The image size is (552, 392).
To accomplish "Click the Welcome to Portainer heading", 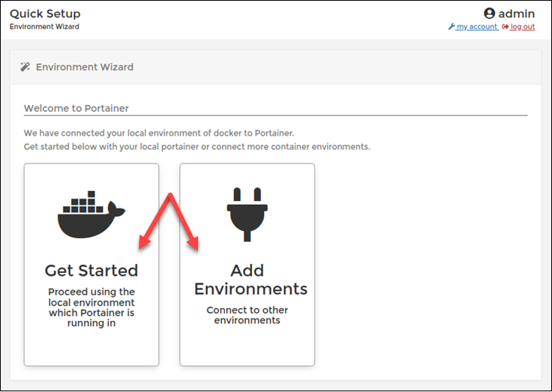I will (76, 108).
